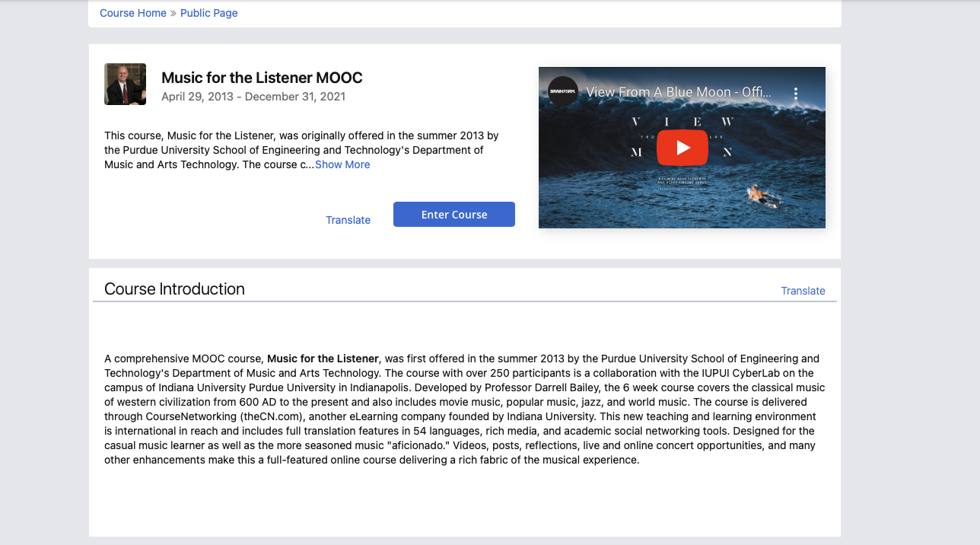This screenshot has width=980, height=545.
Task: Click the Enter Course button
Action: 454,214
